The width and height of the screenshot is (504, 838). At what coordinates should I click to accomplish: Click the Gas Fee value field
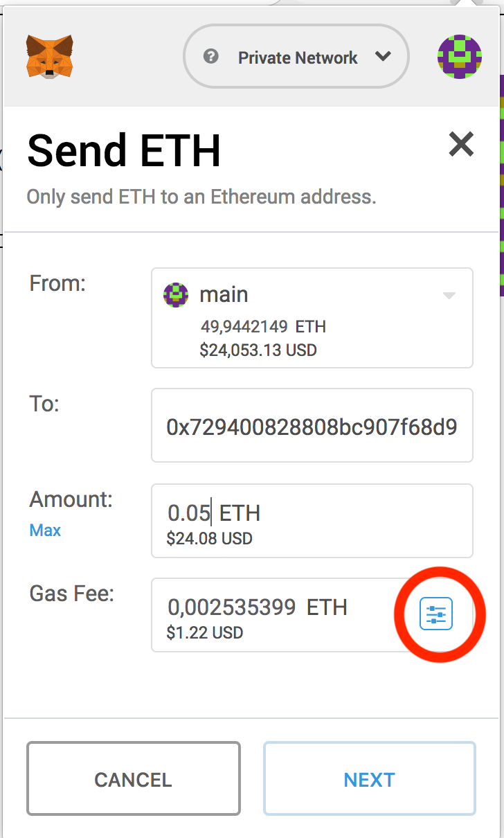[x=277, y=614]
